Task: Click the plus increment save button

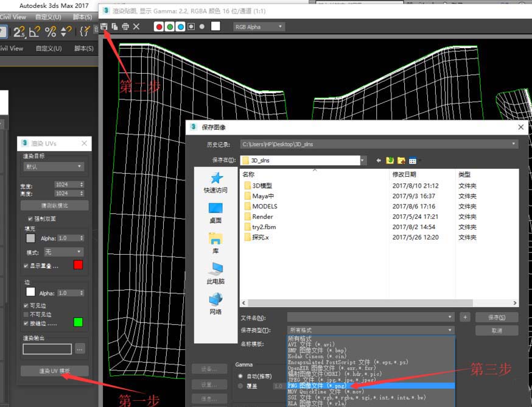Action: [465, 317]
